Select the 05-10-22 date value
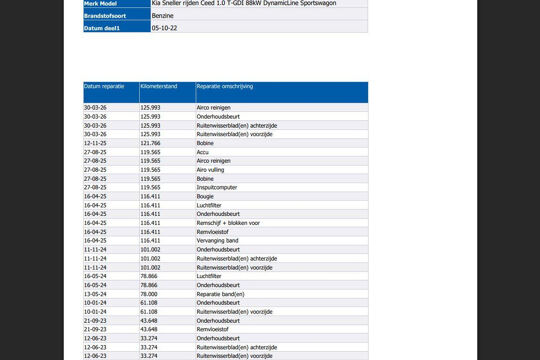This screenshot has height=360, width=540. (164, 28)
